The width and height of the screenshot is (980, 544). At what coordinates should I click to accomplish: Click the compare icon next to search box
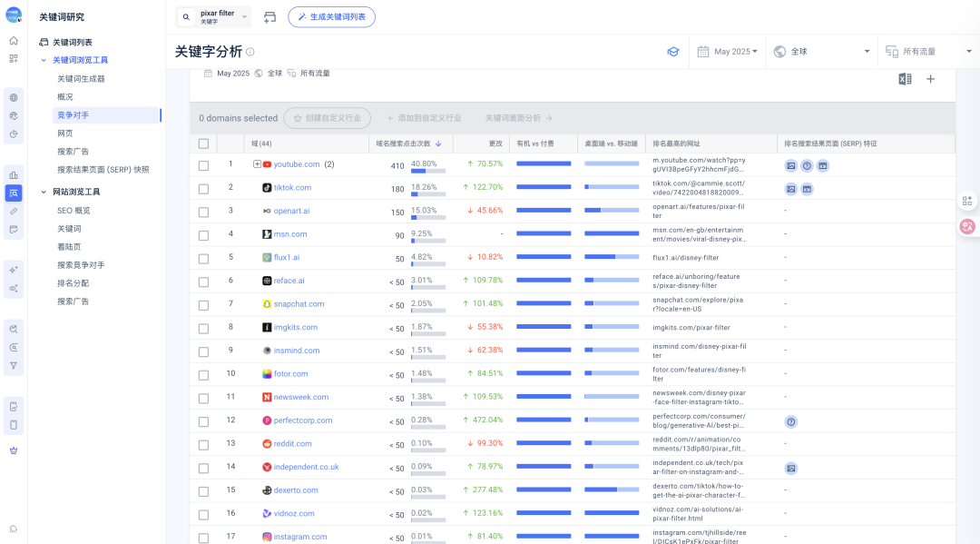tap(269, 17)
